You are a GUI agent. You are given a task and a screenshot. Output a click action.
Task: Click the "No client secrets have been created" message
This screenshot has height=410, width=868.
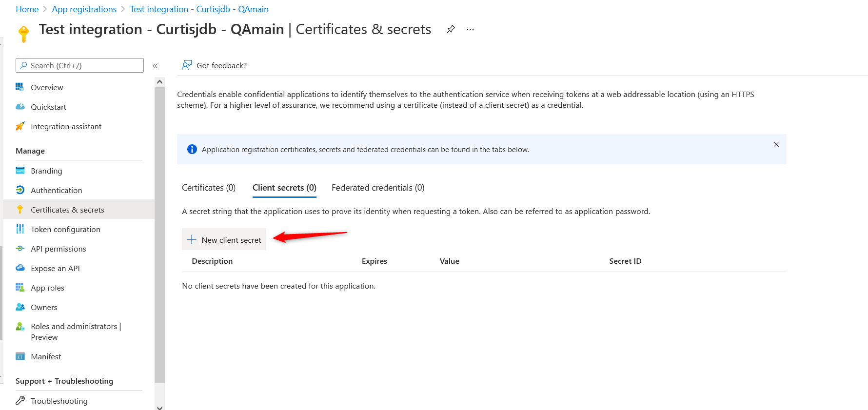[279, 286]
